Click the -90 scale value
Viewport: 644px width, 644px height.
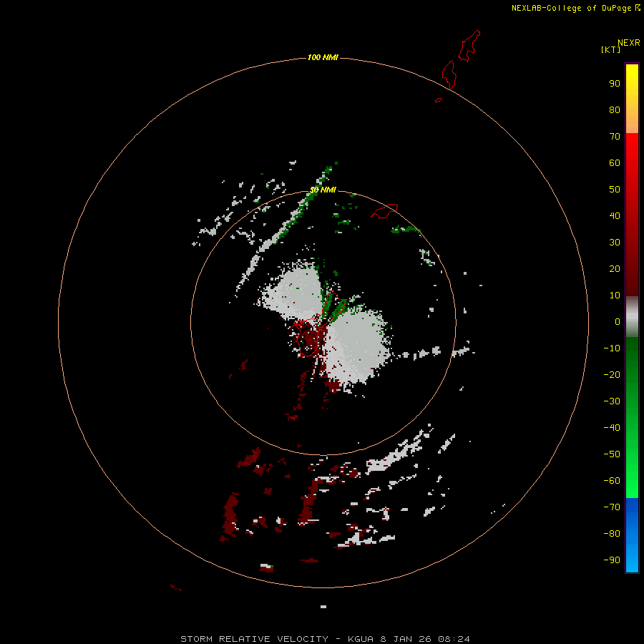pos(612,560)
